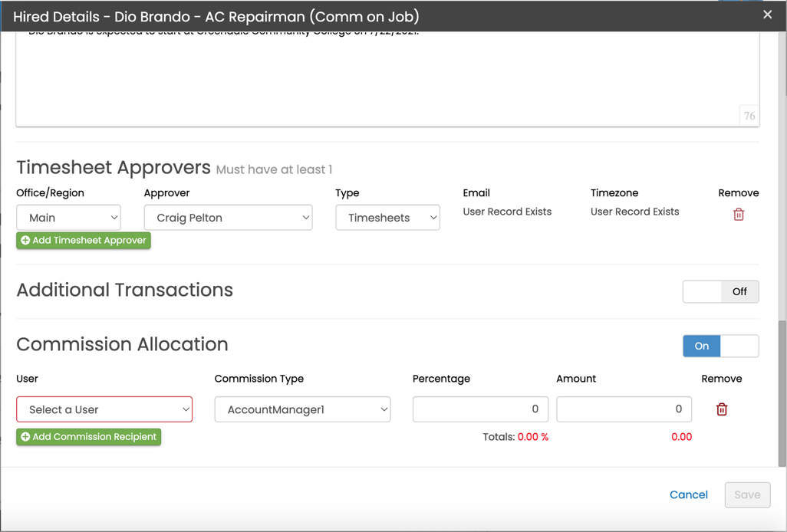Click the plus icon on Add Commission Recipient
Viewport: 787px width, 532px height.
click(25, 437)
